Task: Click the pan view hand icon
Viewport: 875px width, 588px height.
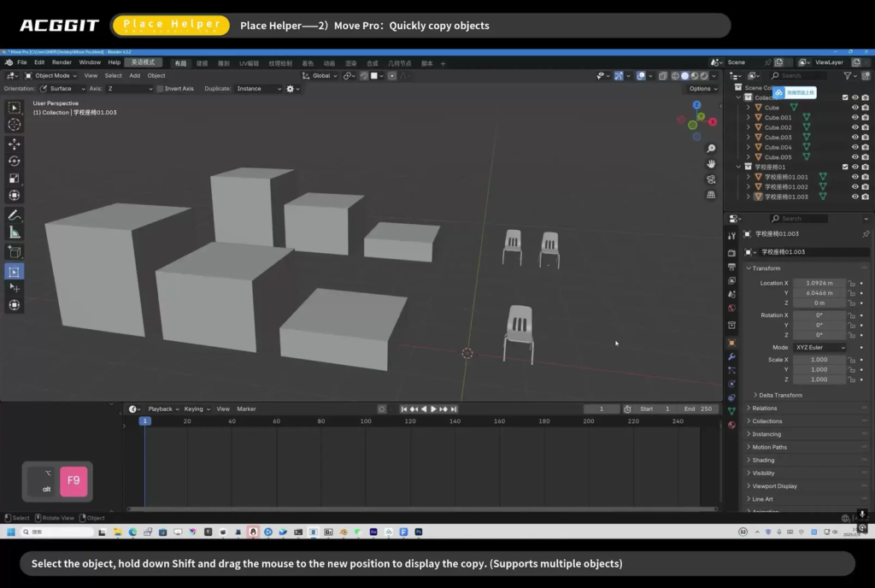Action: [711, 164]
